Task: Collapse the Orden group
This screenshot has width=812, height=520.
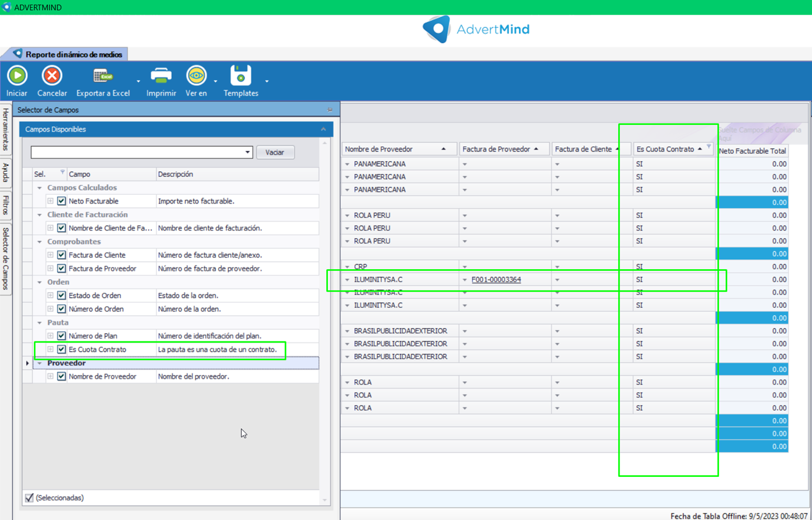Action: (x=40, y=282)
